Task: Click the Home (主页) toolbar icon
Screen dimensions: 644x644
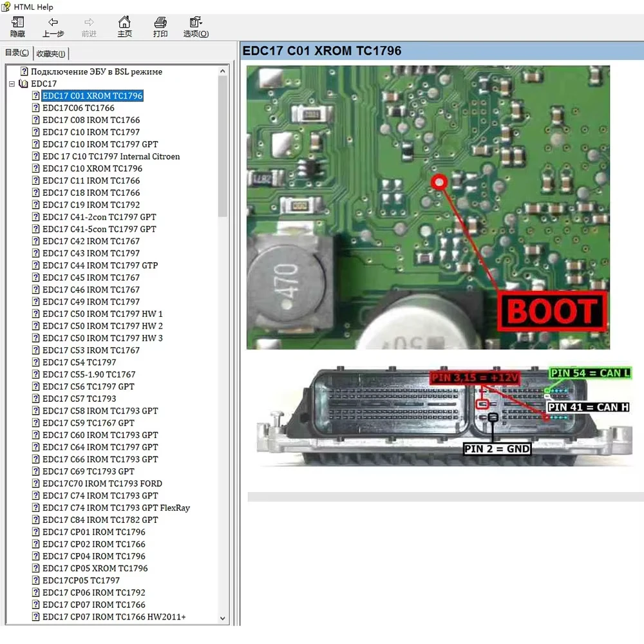Action: tap(124, 23)
